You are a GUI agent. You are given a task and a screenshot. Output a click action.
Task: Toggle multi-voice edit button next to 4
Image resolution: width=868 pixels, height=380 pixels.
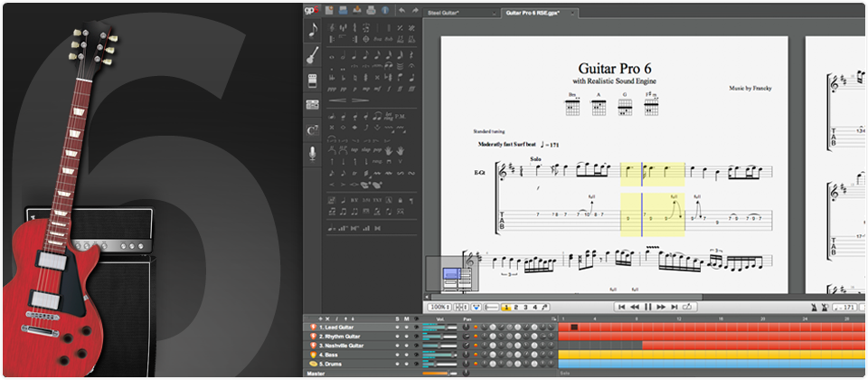(544, 307)
